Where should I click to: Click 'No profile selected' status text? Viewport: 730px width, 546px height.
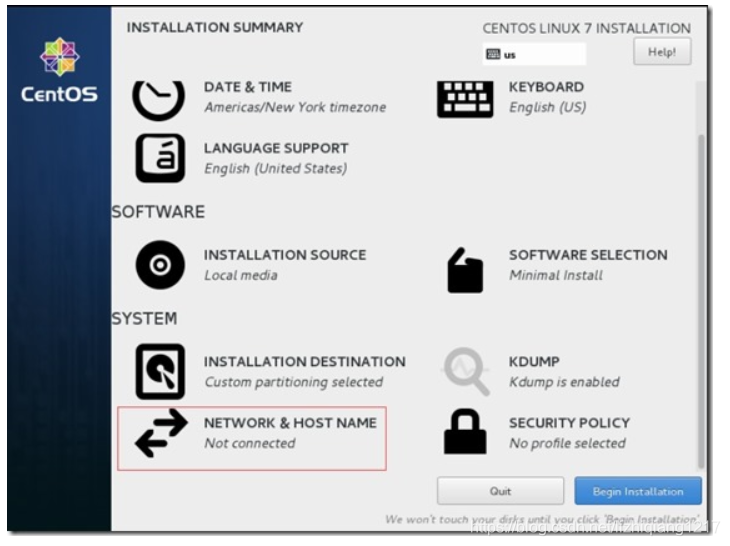(567, 444)
